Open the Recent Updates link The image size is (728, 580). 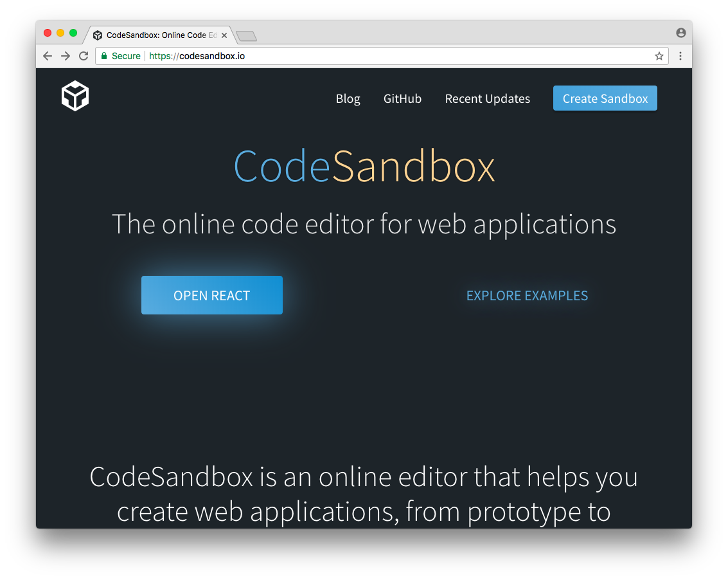pos(488,98)
